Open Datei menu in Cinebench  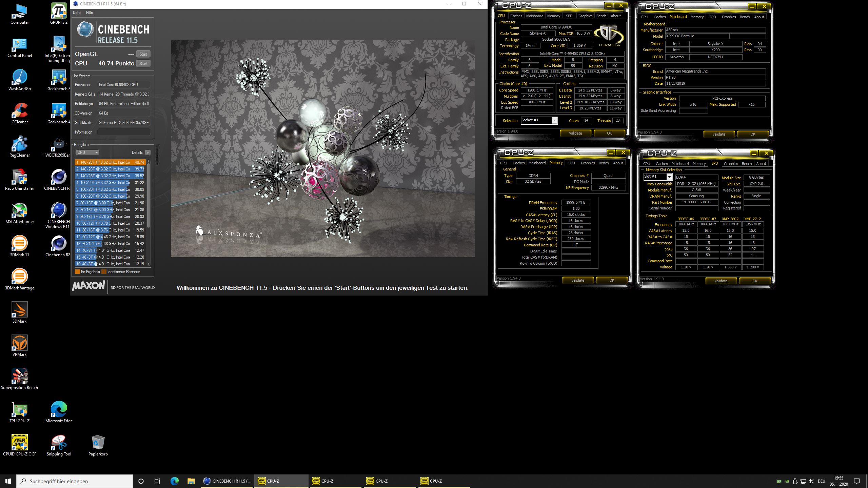(x=77, y=13)
